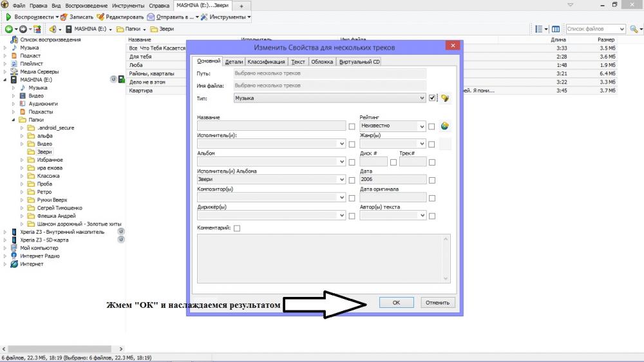Expand the Избранное folder in tree
644x362 pixels.
pos(22,160)
